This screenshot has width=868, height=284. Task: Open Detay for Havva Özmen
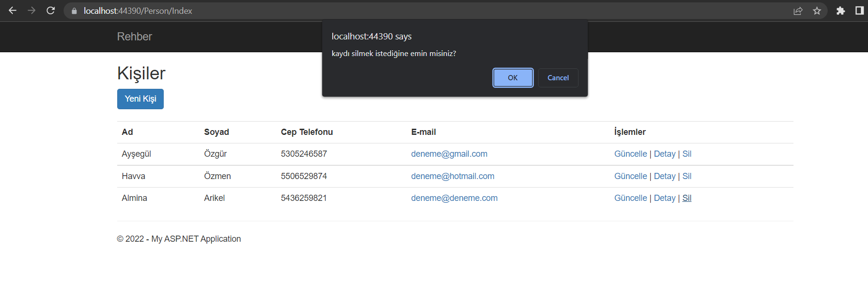click(x=664, y=176)
